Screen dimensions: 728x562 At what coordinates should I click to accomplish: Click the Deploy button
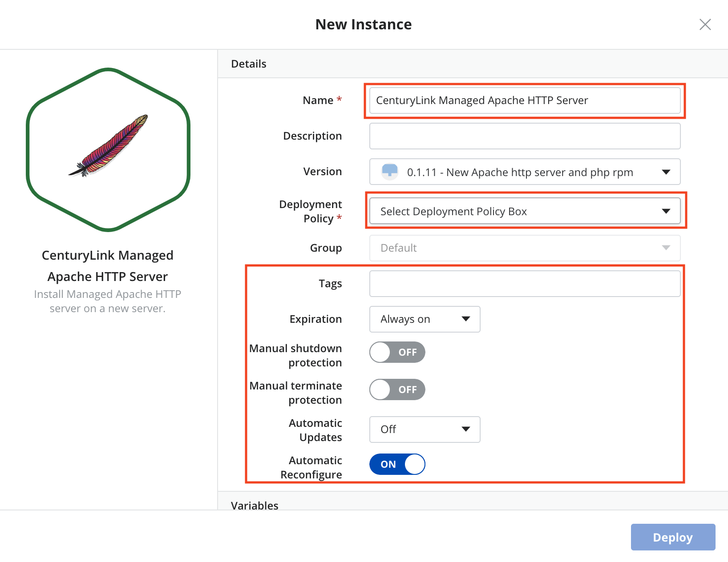coord(673,537)
